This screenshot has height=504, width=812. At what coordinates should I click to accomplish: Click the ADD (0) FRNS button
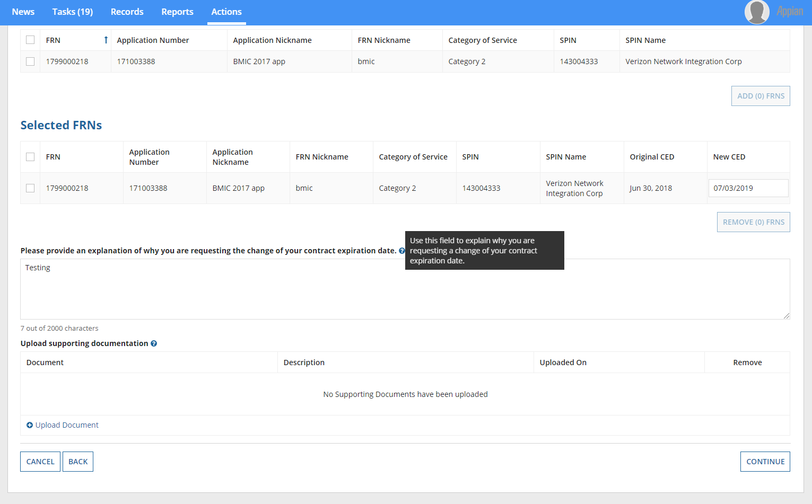pyautogui.click(x=761, y=96)
